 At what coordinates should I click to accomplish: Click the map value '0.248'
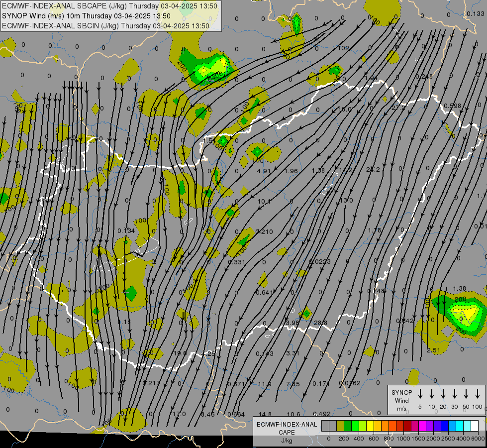tap(424, 77)
